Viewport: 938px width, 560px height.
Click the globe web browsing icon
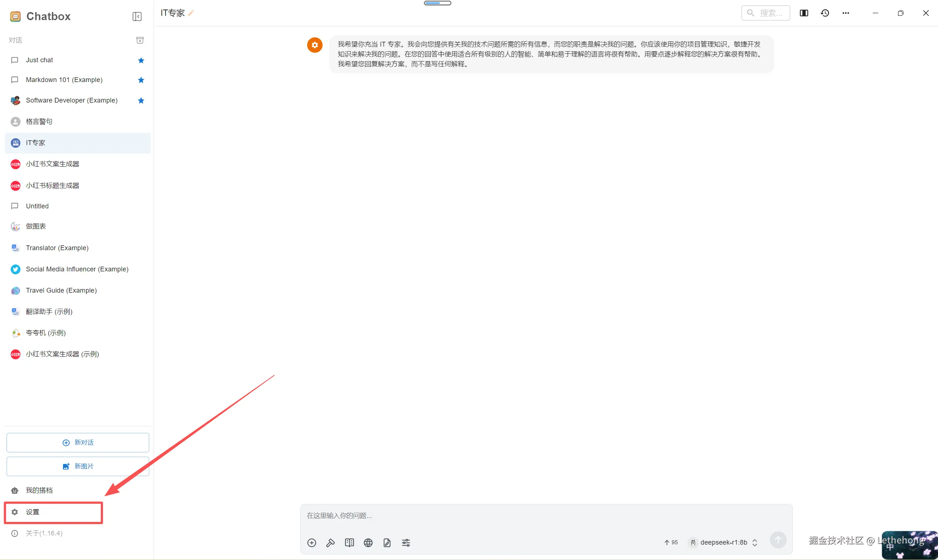tap(368, 543)
